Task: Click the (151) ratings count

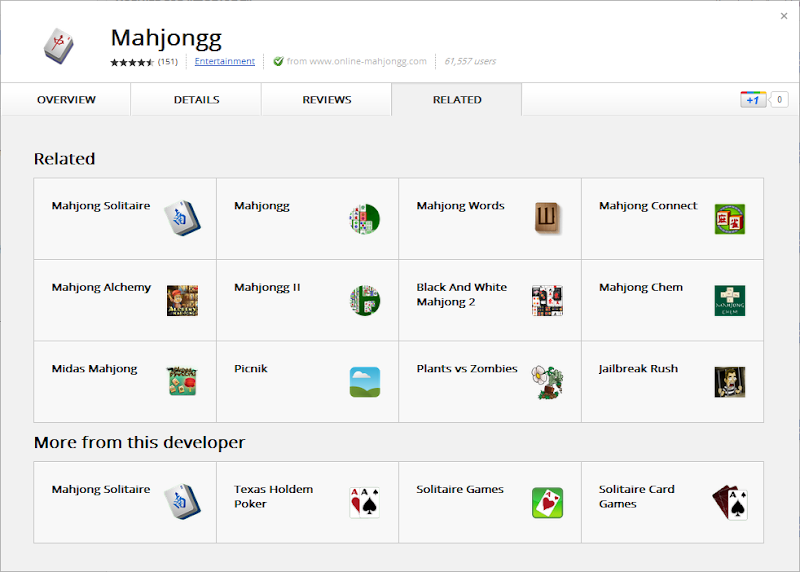Action: pyautogui.click(x=168, y=62)
